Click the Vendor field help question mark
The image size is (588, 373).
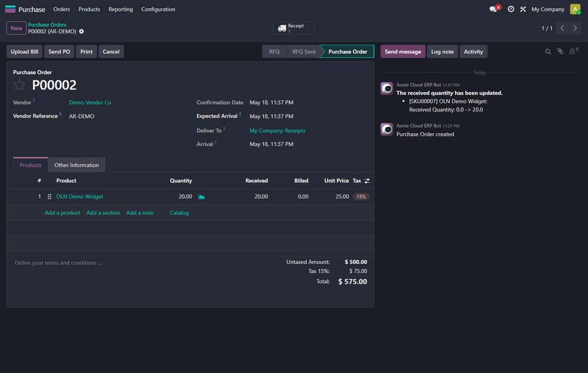pyautogui.click(x=34, y=100)
